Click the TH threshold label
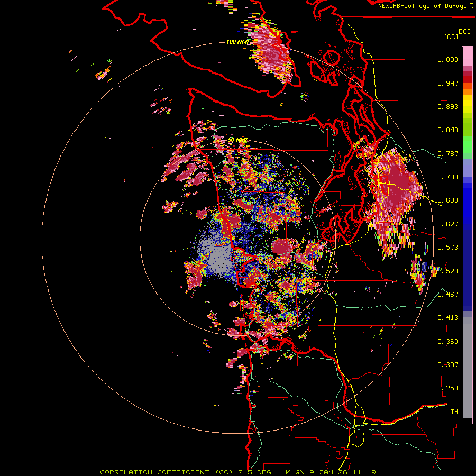 point(454,411)
